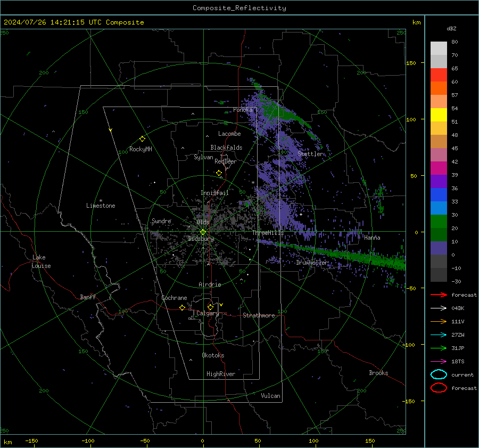Viewport: 479px width, 448px height.
Task: Click the dBZ legend heading
Action: pos(451,28)
